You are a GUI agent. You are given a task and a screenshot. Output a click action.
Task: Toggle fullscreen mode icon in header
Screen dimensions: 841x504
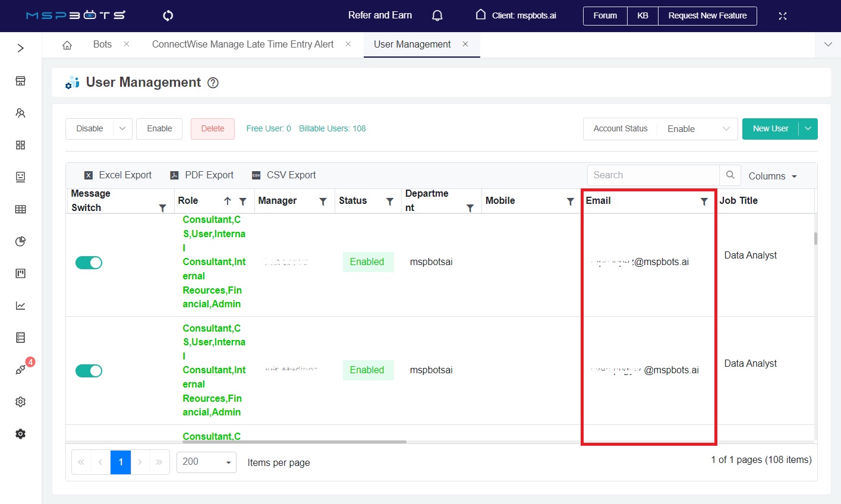pyautogui.click(x=783, y=16)
